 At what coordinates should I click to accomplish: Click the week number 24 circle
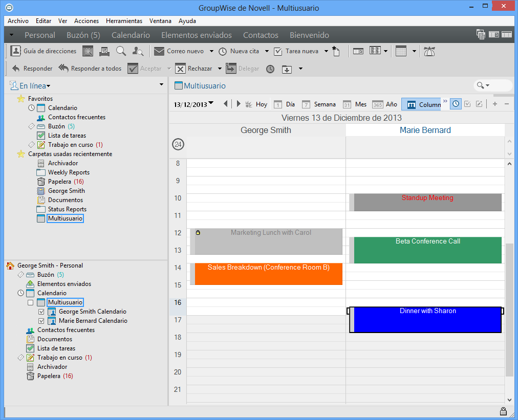pyautogui.click(x=178, y=144)
